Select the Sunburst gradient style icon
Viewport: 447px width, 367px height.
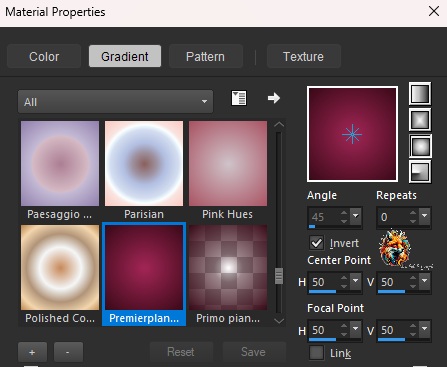[420, 146]
